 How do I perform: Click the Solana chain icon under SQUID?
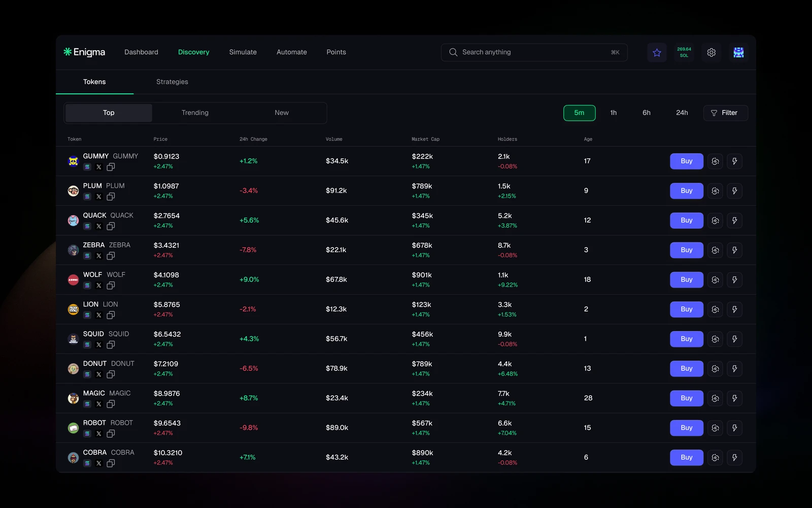87,345
